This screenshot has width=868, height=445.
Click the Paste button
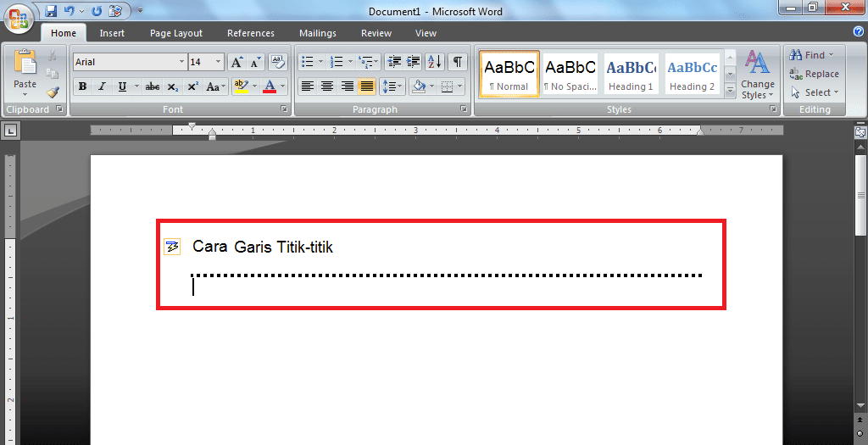click(25, 73)
